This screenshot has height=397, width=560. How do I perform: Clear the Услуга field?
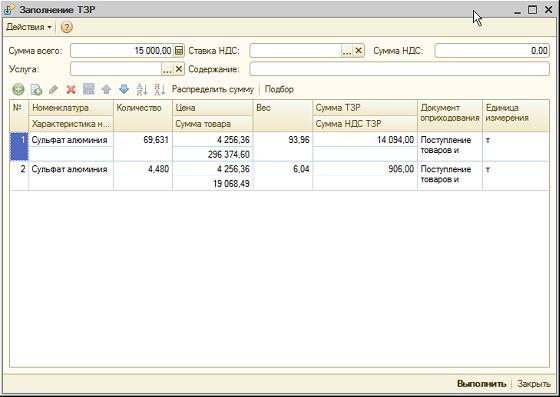click(x=179, y=69)
